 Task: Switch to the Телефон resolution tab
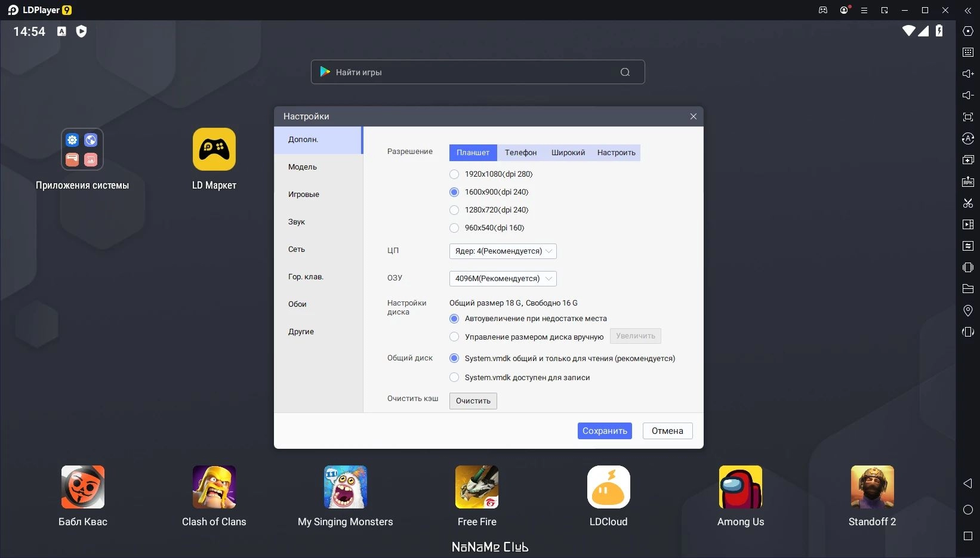tap(520, 153)
